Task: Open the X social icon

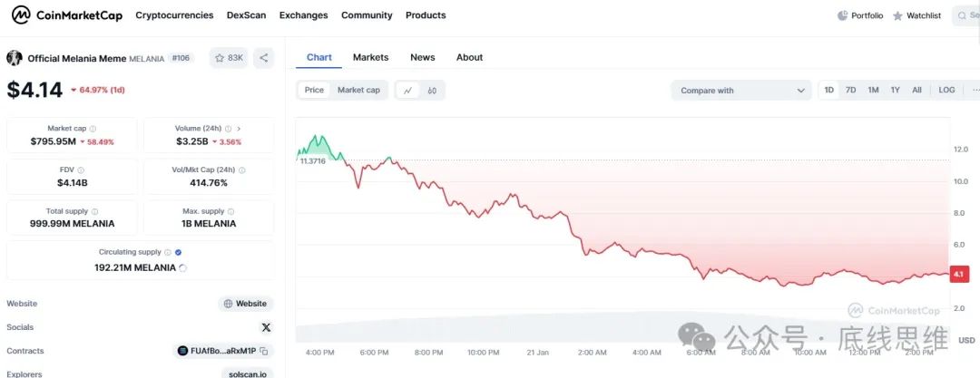Action: click(x=266, y=327)
